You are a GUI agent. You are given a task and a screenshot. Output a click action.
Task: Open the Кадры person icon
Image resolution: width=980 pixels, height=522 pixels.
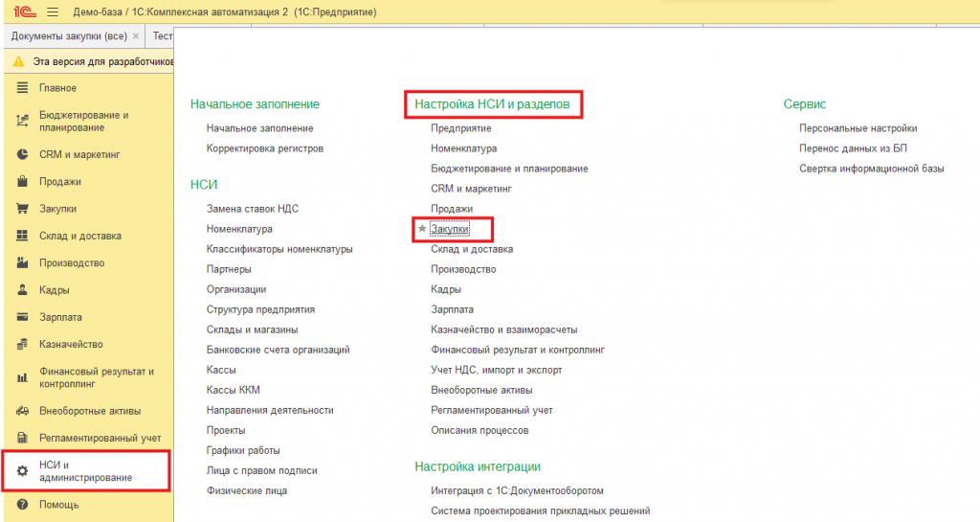[x=23, y=290]
